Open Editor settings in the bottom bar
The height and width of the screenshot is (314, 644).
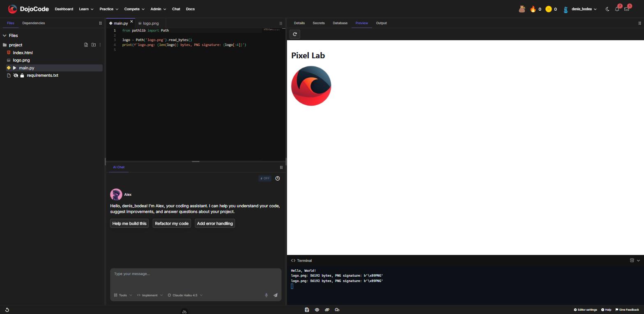click(x=585, y=310)
